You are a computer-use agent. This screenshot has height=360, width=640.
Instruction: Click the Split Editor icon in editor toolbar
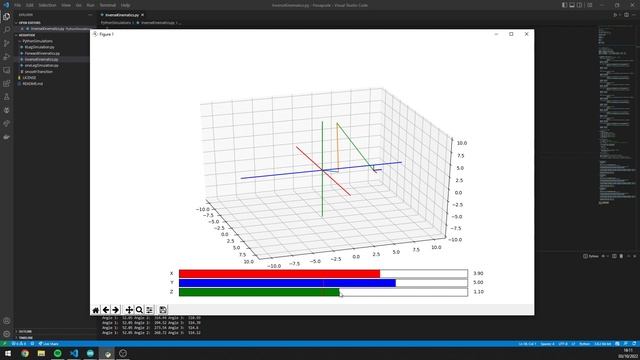click(627, 15)
